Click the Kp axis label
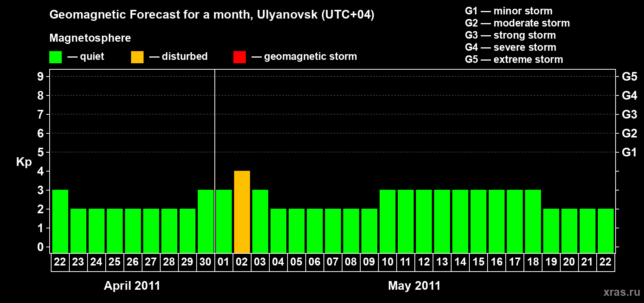The height and width of the screenshot is (303, 644). pyautogui.click(x=24, y=162)
